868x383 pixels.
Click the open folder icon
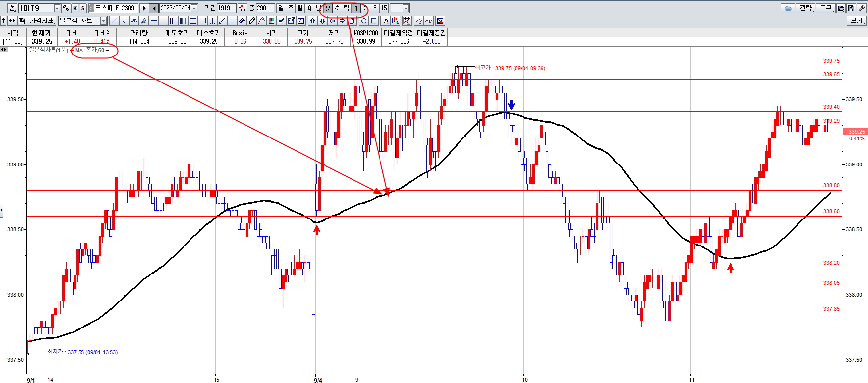[841, 8]
